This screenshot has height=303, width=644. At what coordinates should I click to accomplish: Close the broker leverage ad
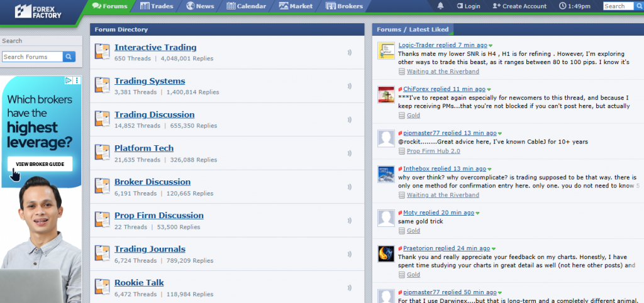coord(77,80)
